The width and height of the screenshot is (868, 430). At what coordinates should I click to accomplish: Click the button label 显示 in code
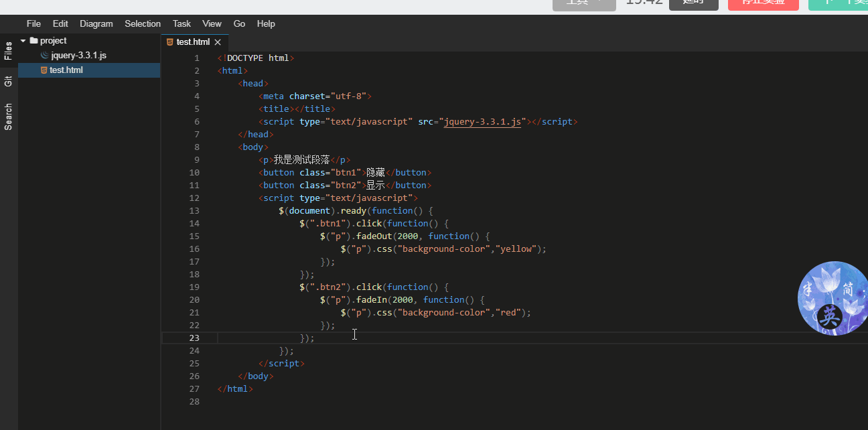click(376, 186)
